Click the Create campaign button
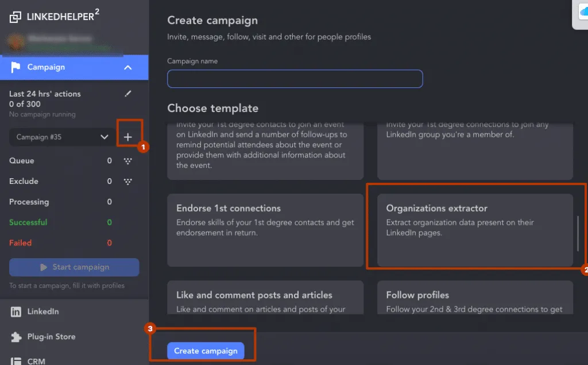This screenshot has width=588, height=365. [x=206, y=351]
